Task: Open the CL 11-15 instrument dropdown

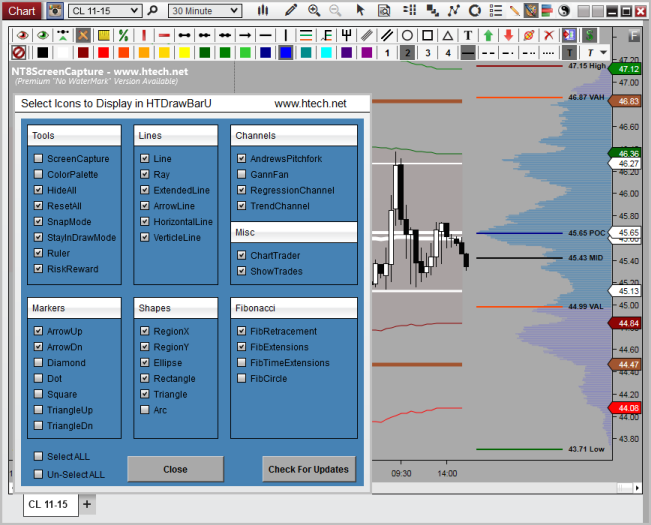Action: click(x=105, y=11)
